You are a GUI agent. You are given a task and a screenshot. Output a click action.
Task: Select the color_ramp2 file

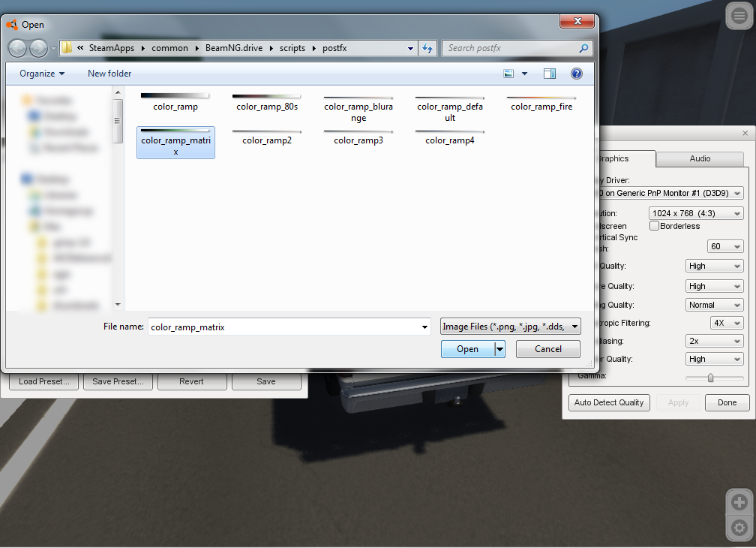pyautogui.click(x=267, y=137)
